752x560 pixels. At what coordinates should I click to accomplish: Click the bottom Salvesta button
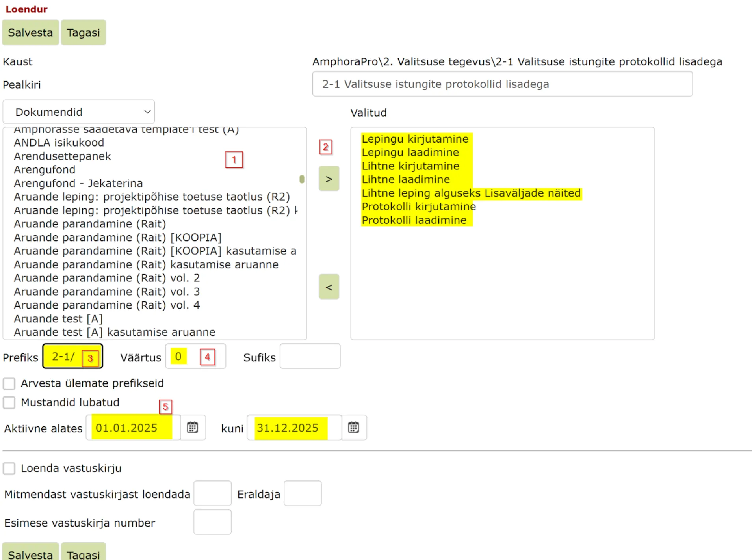point(30,552)
